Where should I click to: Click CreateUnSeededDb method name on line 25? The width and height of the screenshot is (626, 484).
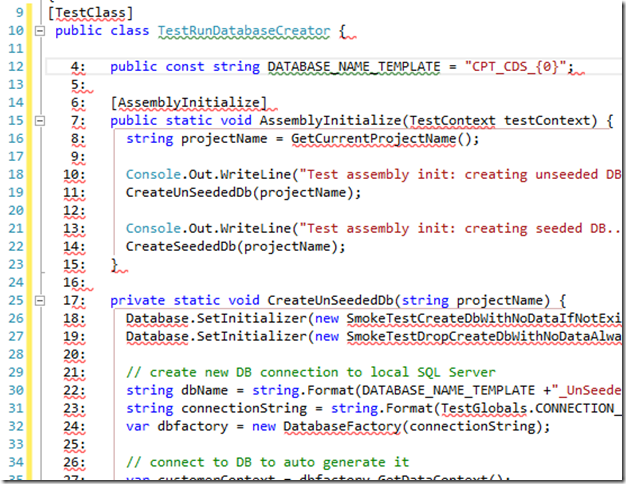330,300
